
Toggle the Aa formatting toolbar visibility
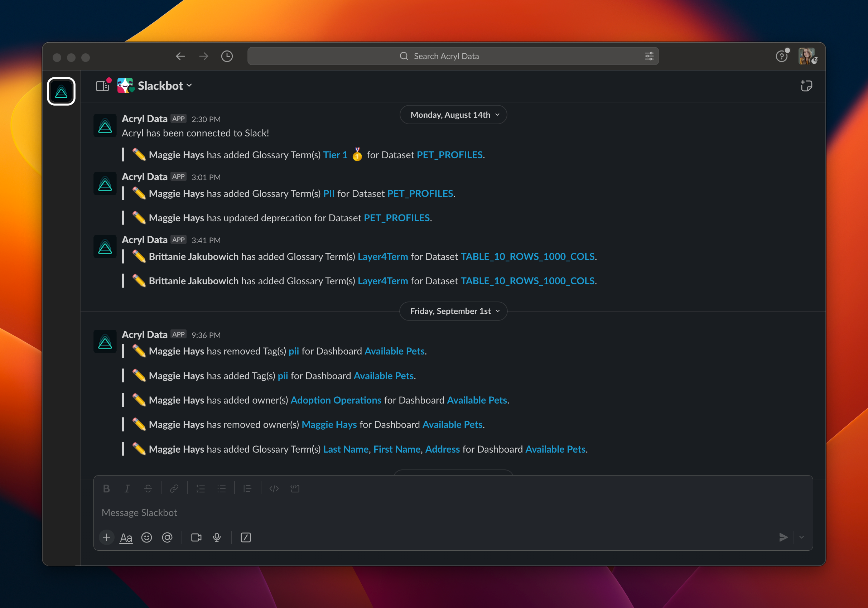click(x=126, y=537)
